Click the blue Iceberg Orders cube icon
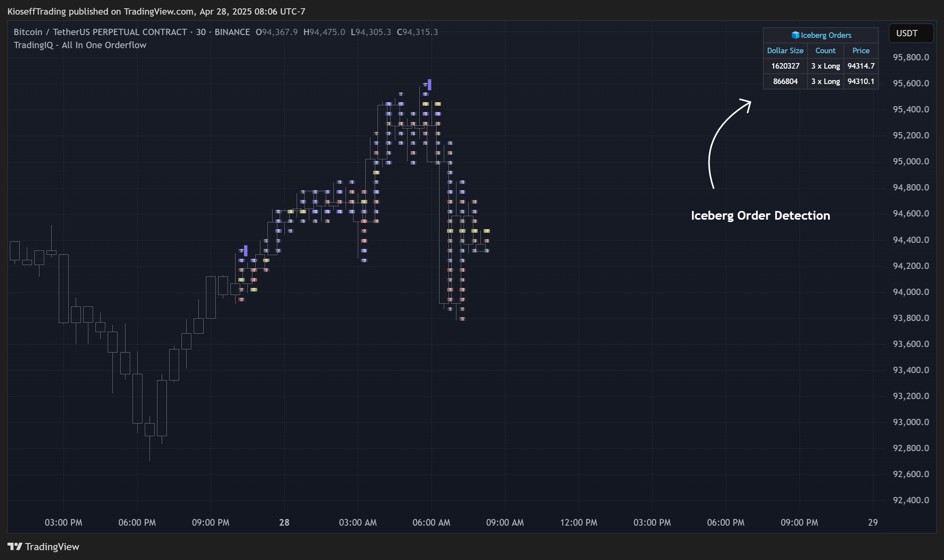Screen dimensions: 944x560 point(795,35)
